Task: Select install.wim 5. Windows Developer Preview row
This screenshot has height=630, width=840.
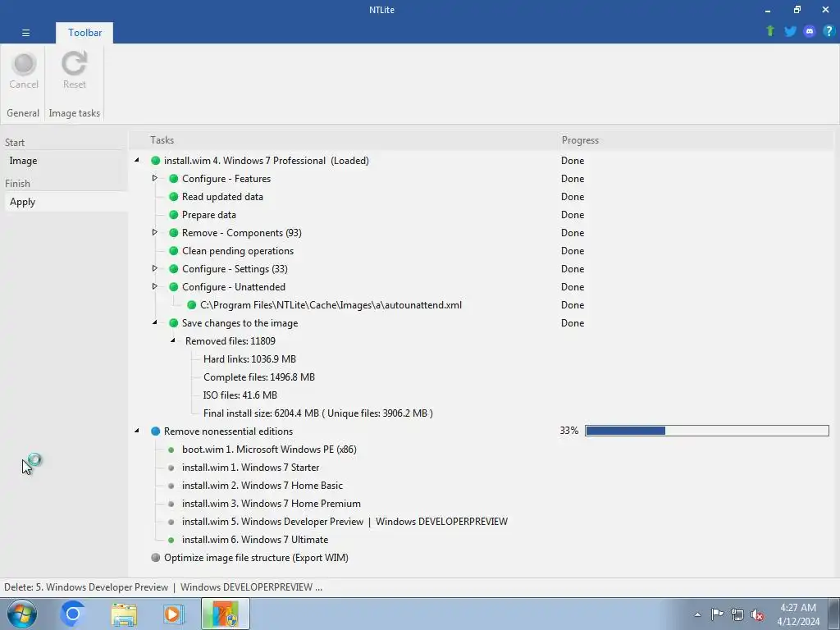Action: pos(345,522)
